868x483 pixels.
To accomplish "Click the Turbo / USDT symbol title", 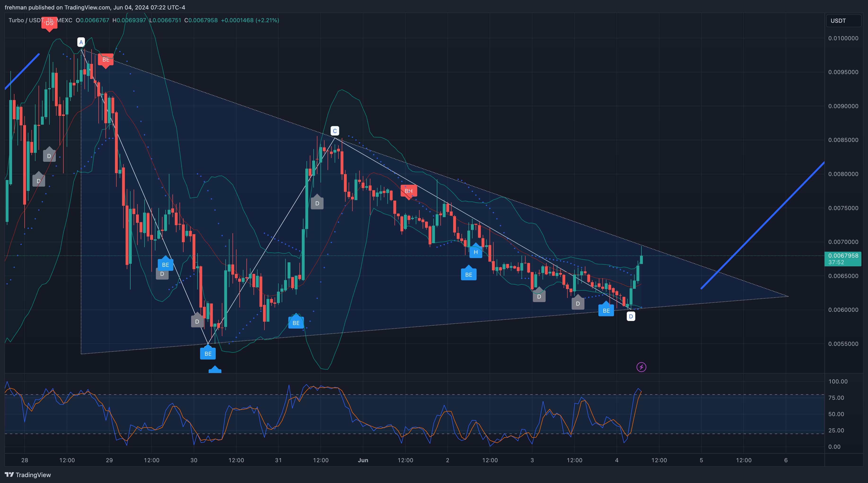I will point(26,20).
